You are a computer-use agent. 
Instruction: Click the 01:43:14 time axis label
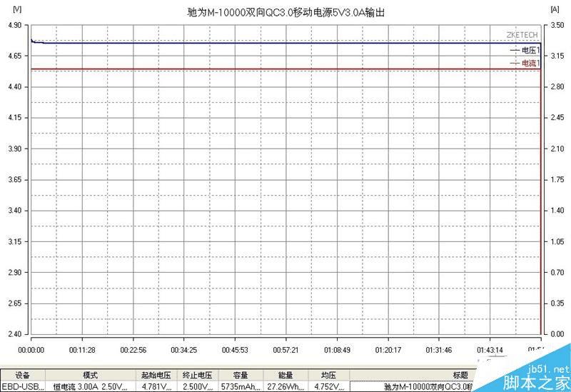click(x=490, y=350)
